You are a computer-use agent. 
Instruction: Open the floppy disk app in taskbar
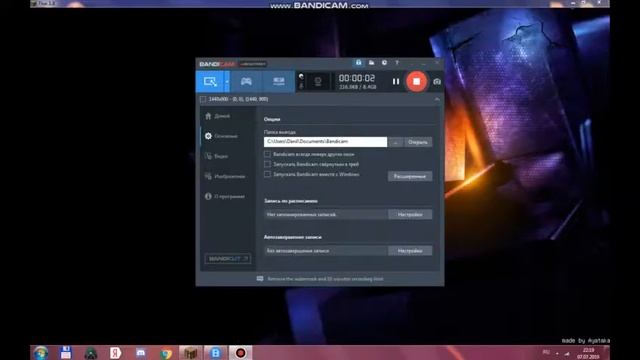66,353
